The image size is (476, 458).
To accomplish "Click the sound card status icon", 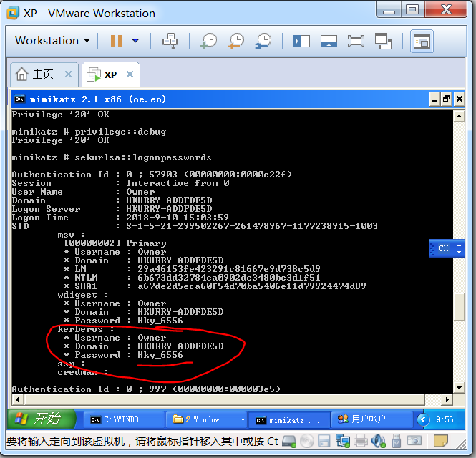I will tap(378, 442).
